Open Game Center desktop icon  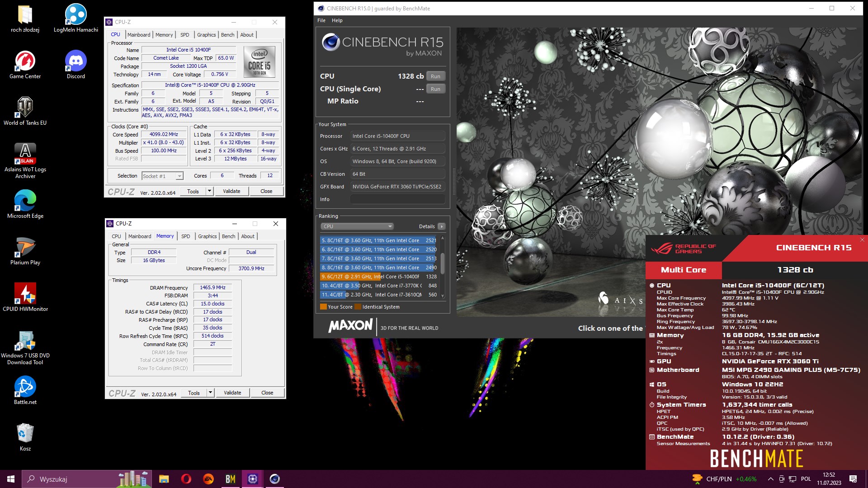click(x=25, y=65)
